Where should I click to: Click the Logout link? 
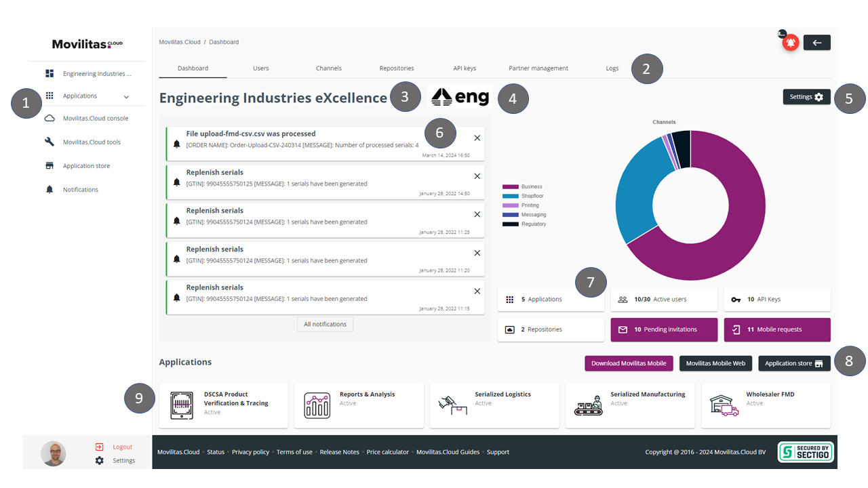click(x=123, y=447)
